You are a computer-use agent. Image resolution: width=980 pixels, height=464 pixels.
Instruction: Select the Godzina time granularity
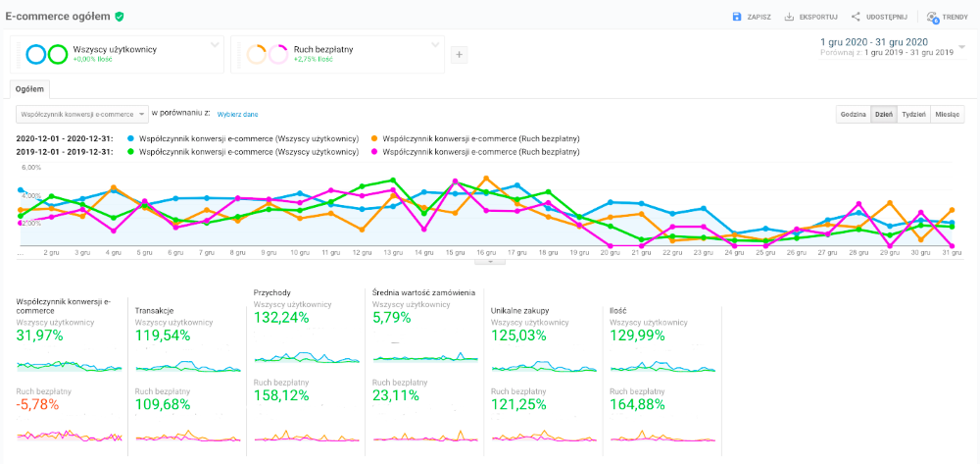pos(854,115)
